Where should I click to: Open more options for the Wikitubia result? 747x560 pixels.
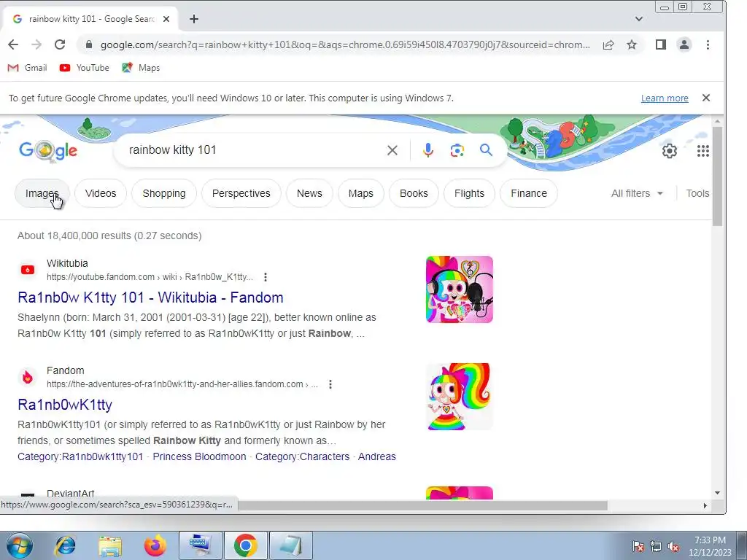pyautogui.click(x=266, y=276)
